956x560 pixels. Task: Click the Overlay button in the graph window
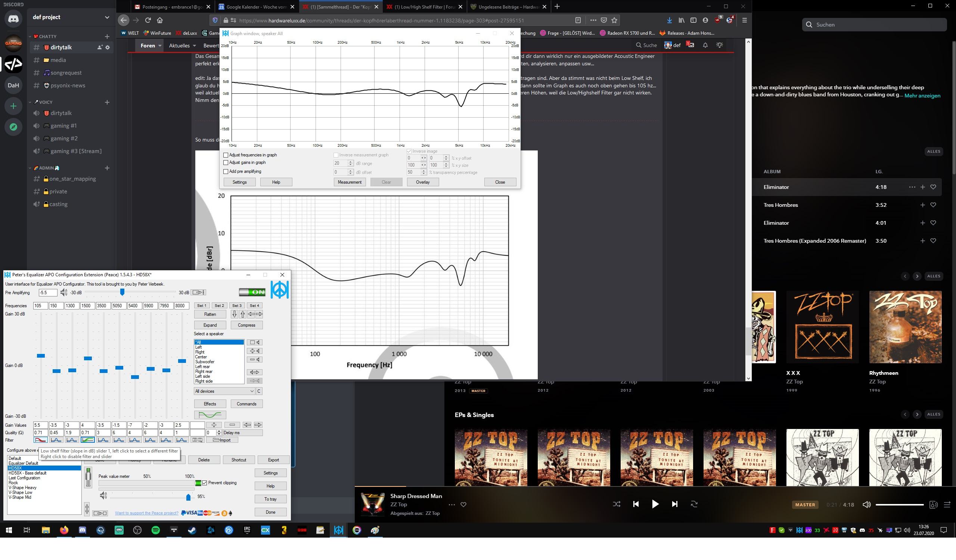click(x=423, y=182)
